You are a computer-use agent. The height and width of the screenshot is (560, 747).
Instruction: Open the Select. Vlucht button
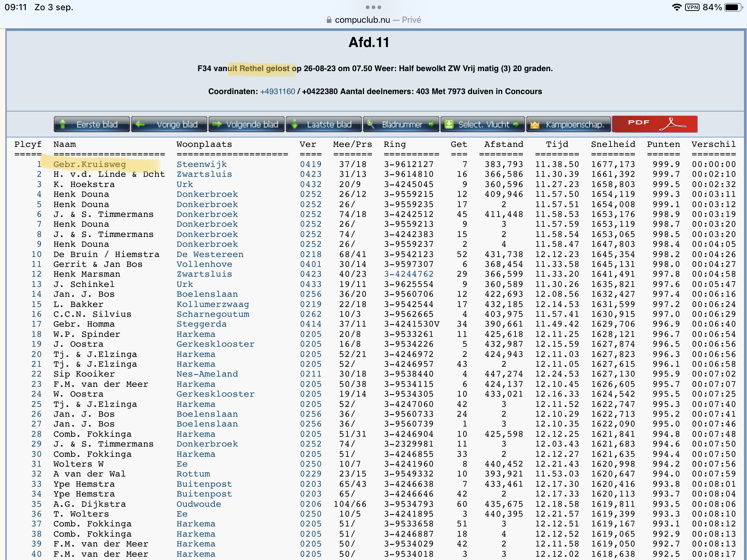pyautogui.click(x=483, y=124)
